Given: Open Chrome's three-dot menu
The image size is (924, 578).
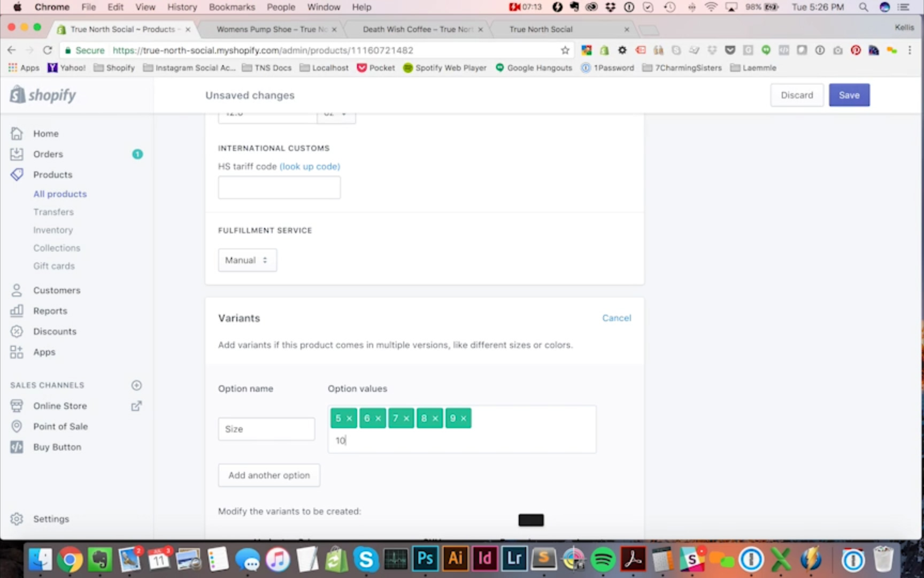Looking at the screenshot, I should click(910, 50).
